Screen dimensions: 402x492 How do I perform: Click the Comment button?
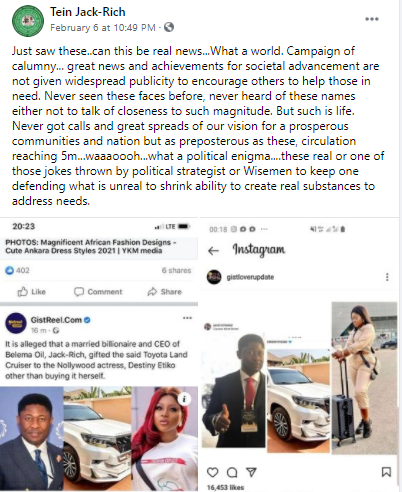(98, 292)
